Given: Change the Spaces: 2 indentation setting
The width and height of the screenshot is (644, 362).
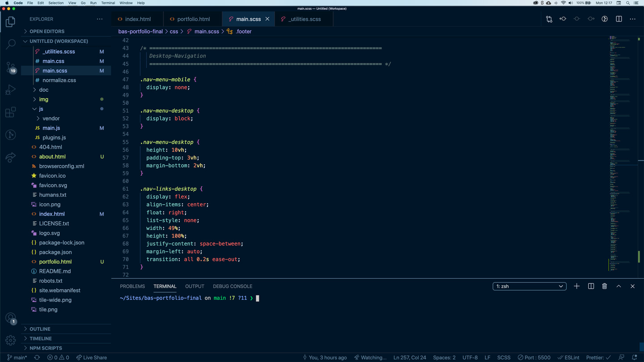Looking at the screenshot, I should point(444,358).
